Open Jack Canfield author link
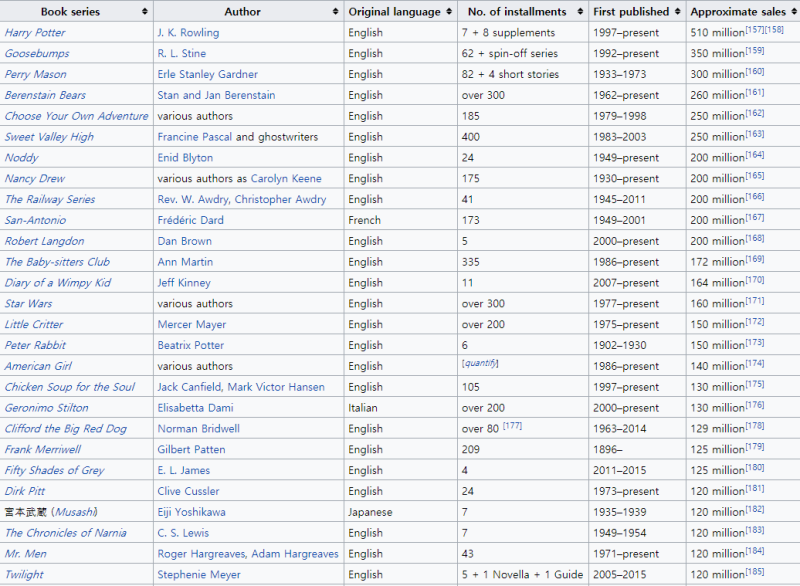This screenshot has width=800, height=586. 189,388
